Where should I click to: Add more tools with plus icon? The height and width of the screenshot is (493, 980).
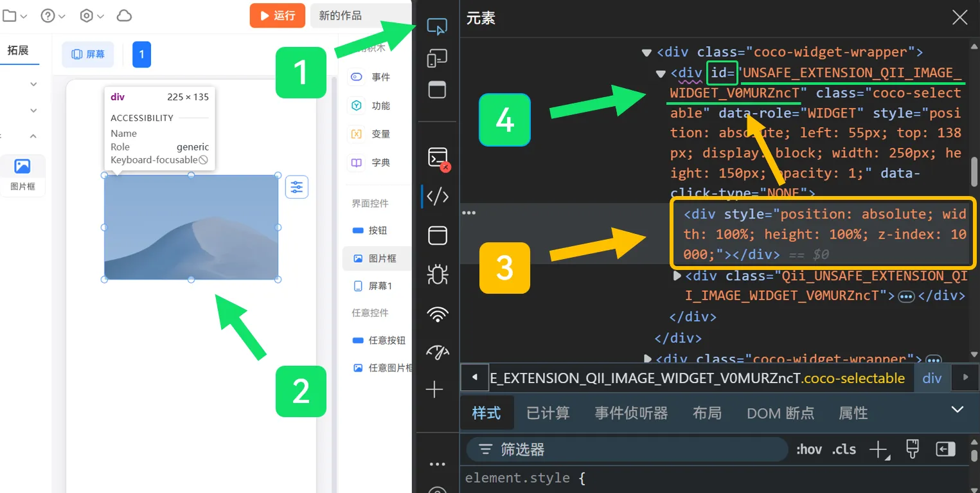point(435,390)
